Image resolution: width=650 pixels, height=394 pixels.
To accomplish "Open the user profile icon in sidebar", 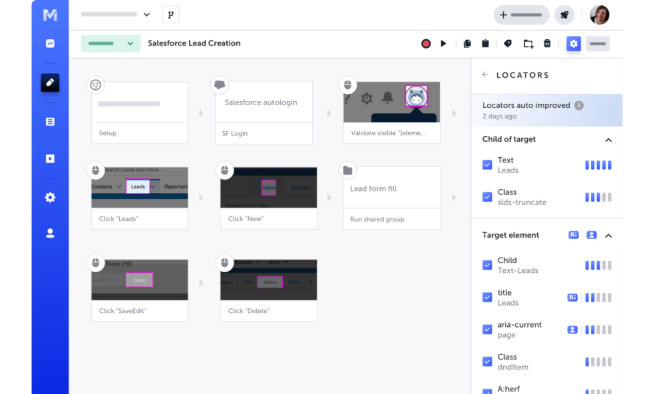I will click(x=50, y=233).
